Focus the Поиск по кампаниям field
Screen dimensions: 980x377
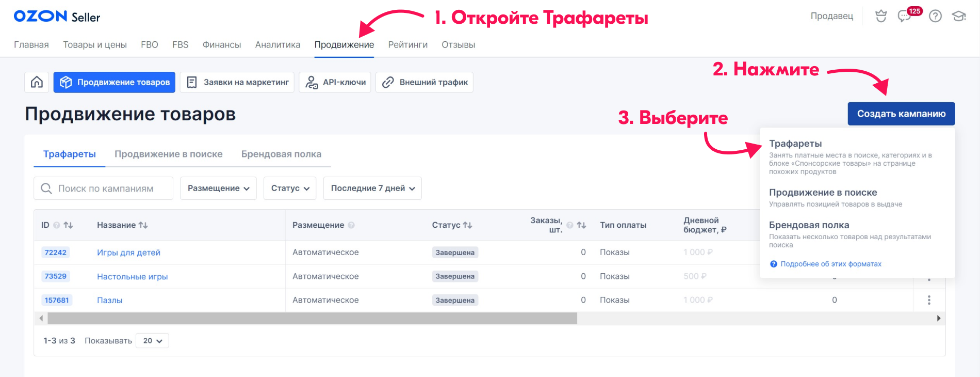(103, 189)
